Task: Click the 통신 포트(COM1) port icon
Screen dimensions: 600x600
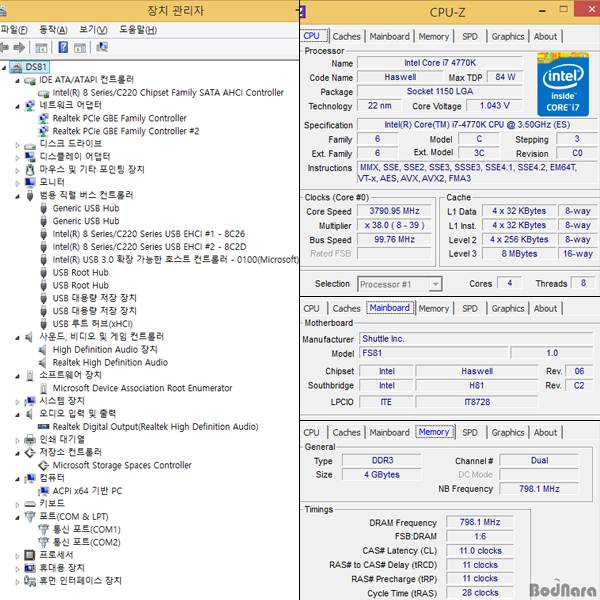Action: (43, 530)
